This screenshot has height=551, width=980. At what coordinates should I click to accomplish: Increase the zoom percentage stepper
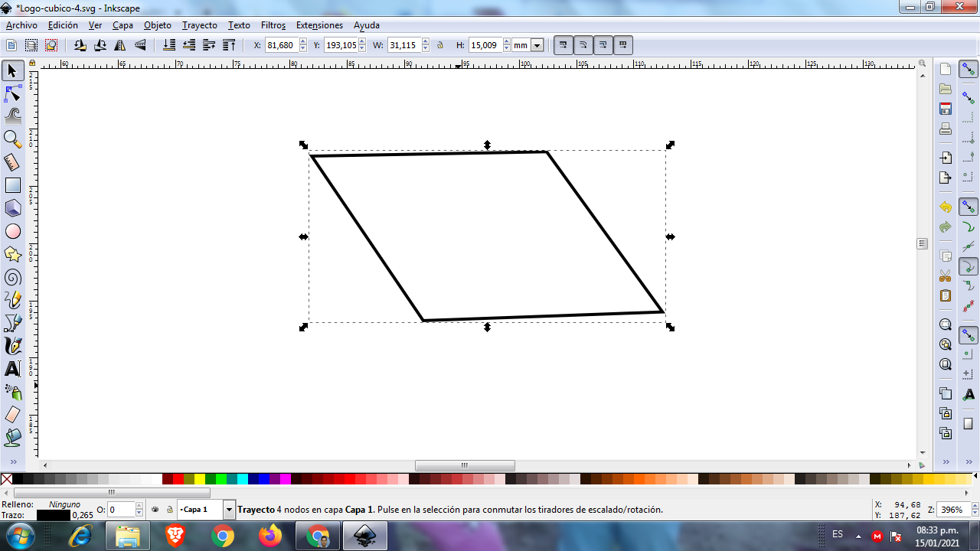tap(974, 506)
